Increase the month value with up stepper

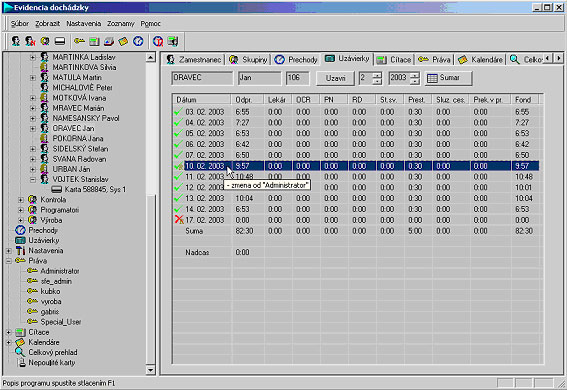tap(377, 75)
